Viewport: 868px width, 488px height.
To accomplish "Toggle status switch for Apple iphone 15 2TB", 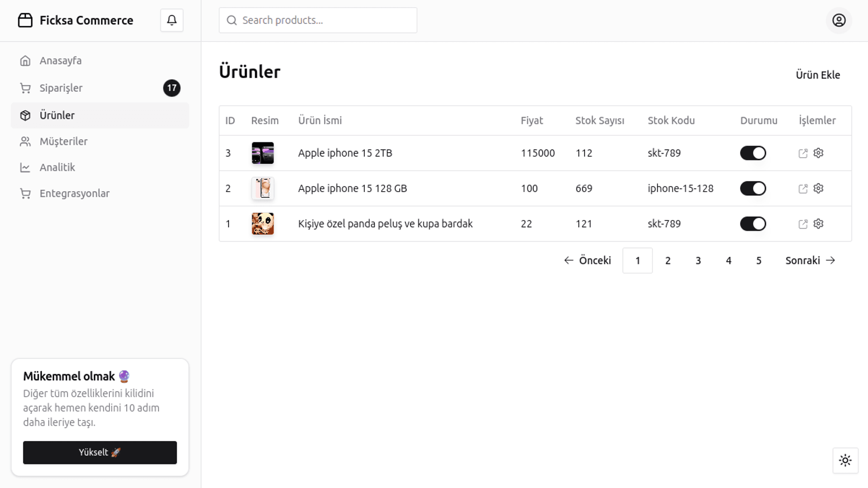I will [x=753, y=153].
